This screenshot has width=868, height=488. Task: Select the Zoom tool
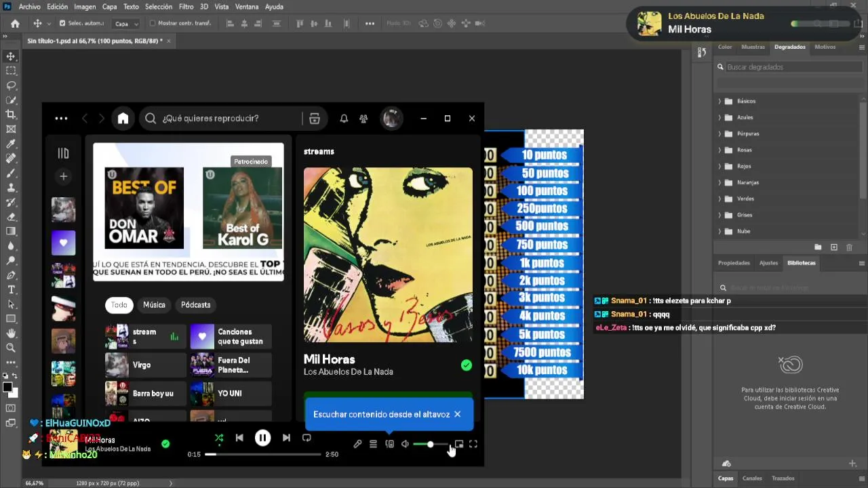(x=11, y=348)
